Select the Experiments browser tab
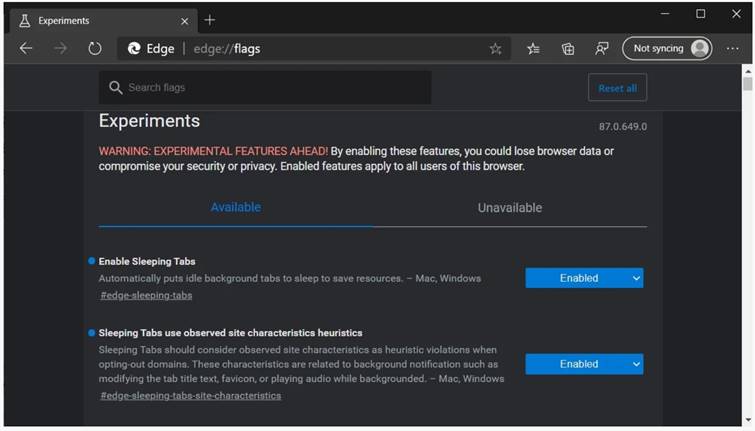 (103, 21)
